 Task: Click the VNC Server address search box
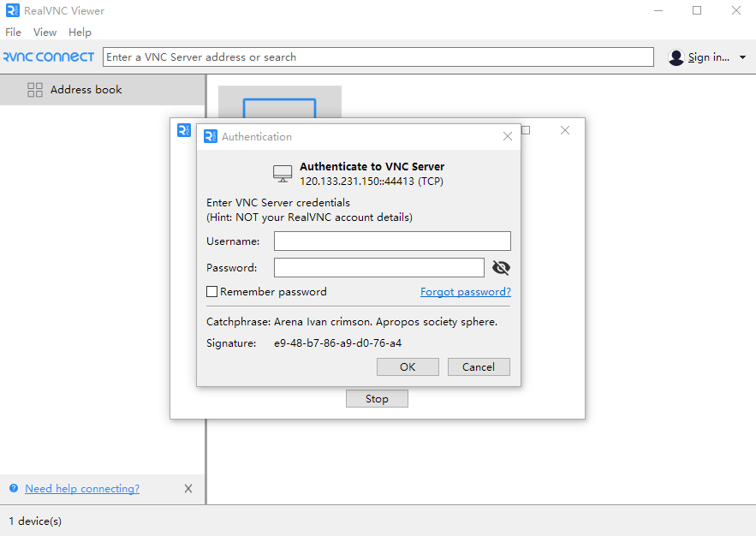(x=378, y=57)
